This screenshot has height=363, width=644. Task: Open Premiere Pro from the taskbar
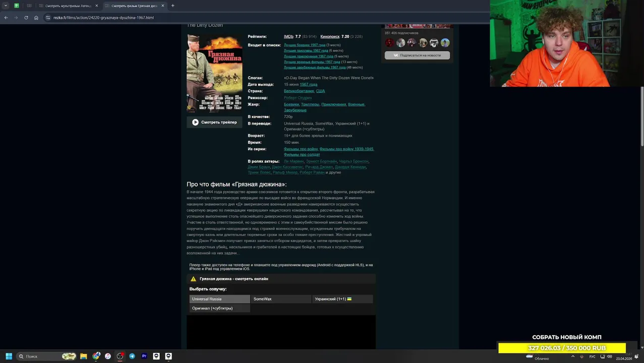click(x=144, y=356)
